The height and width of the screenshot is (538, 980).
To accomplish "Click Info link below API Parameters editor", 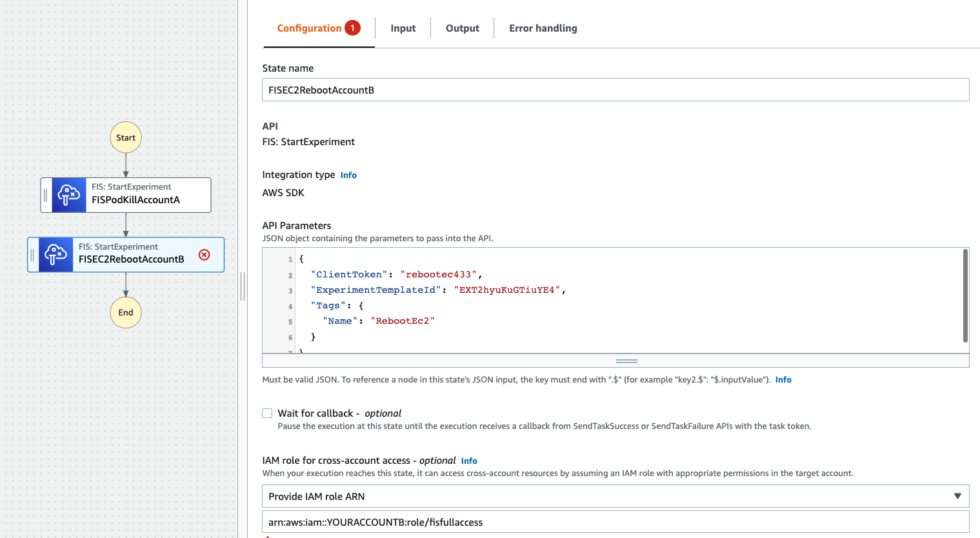I will click(x=783, y=380).
